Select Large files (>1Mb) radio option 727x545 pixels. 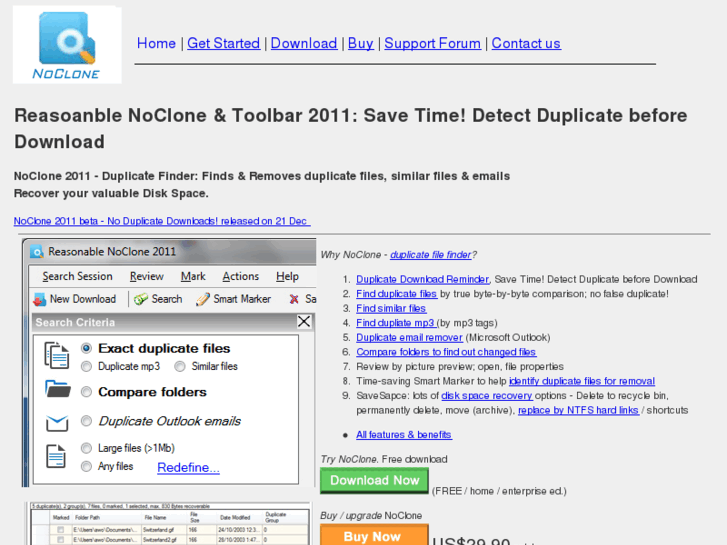coord(86,448)
